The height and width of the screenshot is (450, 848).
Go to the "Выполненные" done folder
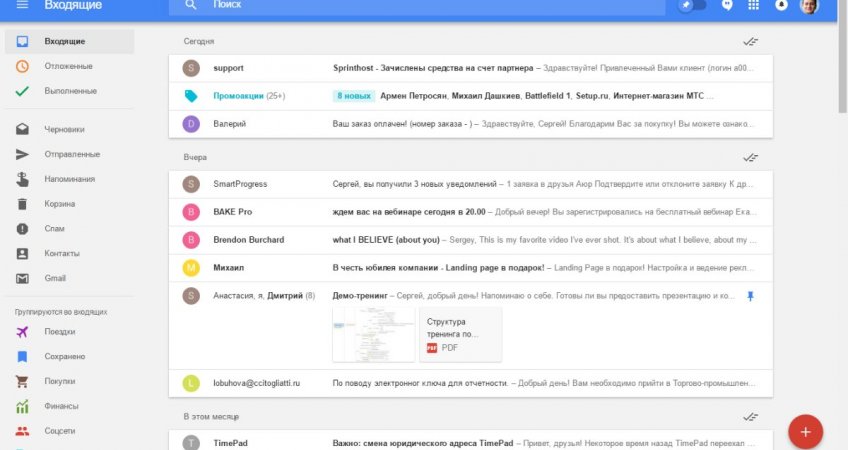pos(70,91)
